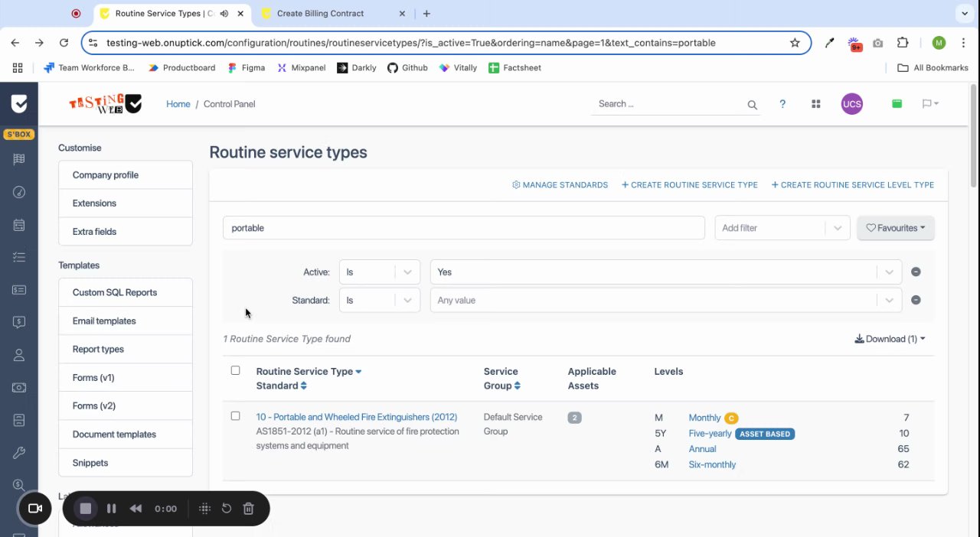Bookmark this page with the star icon

pos(795,43)
